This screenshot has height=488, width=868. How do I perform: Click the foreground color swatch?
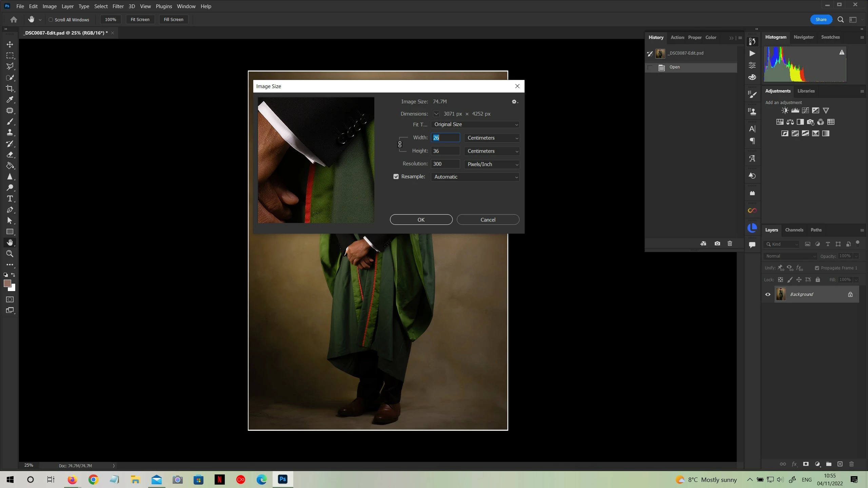[7, 283]
